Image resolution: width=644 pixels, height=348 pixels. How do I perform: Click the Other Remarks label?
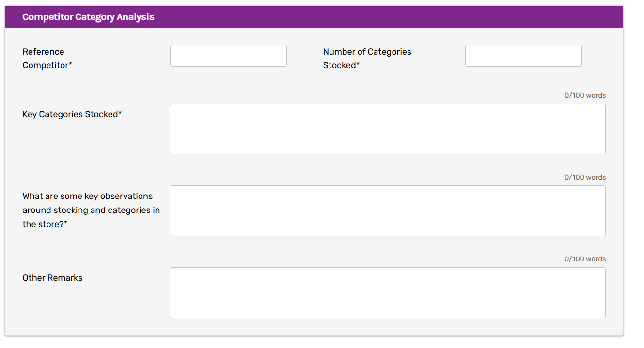(x=52, y=278)
